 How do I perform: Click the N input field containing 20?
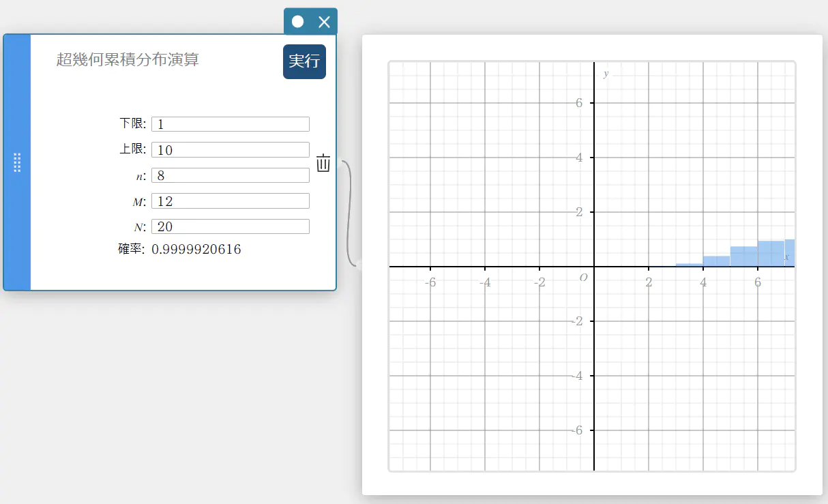click(x=230, y=226)
